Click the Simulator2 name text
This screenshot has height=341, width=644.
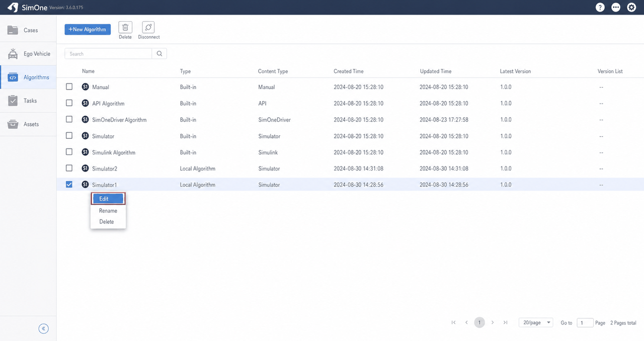click(x=105, y=168)
